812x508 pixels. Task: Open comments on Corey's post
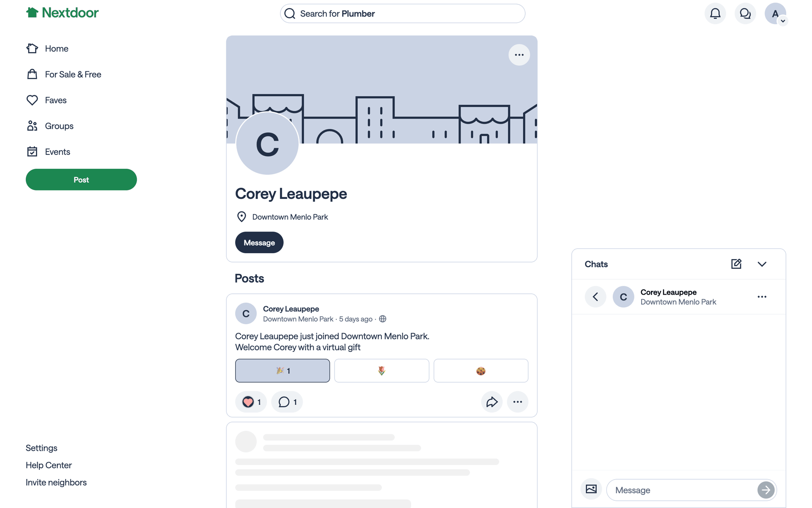[287, 402]
